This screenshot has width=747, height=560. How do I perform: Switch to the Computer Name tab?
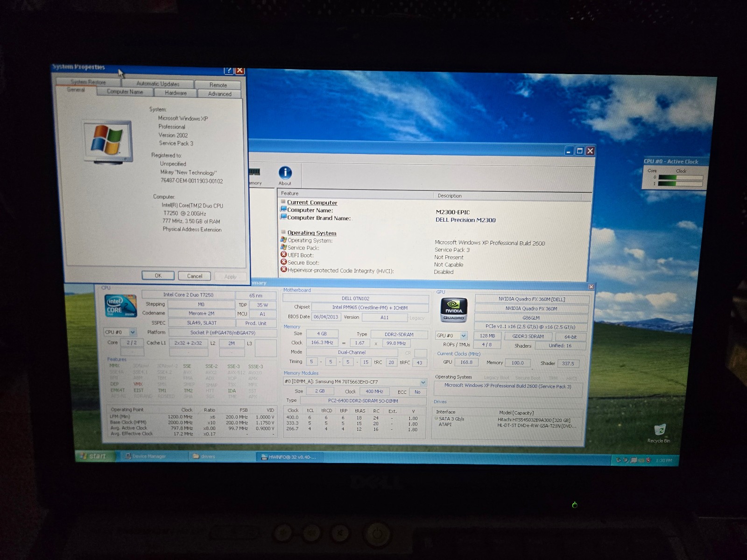pyautogui.click(x=125, y=92)
